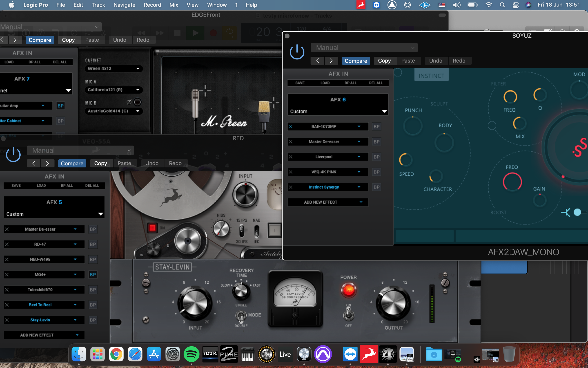
Task: Click the tape INPUT knob
Action: (x=245, y=195)
